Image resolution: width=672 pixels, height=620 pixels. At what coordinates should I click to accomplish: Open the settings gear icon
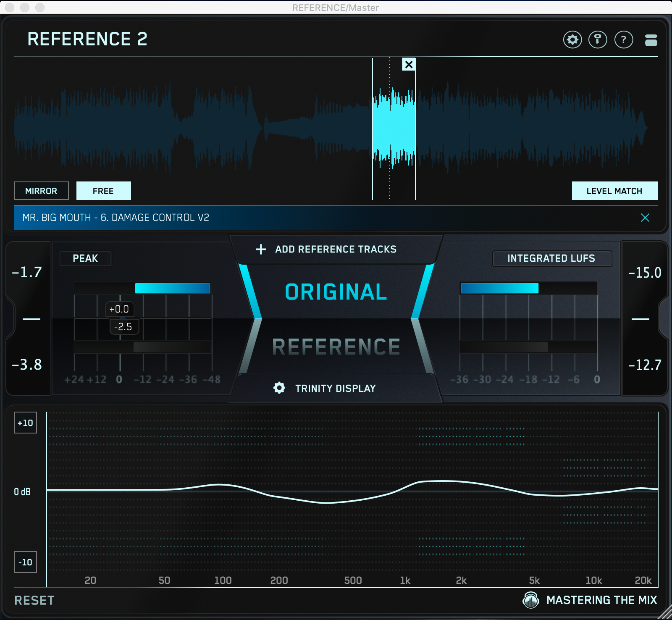pos(572,40)
